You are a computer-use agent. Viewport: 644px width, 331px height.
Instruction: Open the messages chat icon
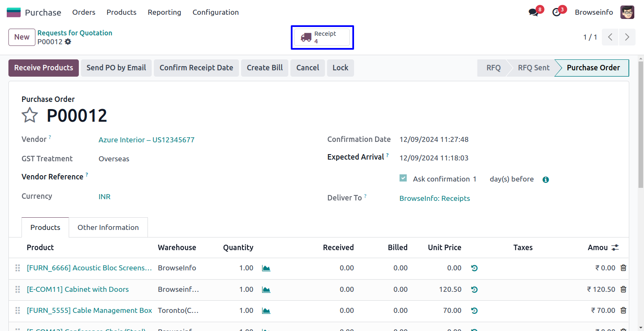(x=534, y=12)
